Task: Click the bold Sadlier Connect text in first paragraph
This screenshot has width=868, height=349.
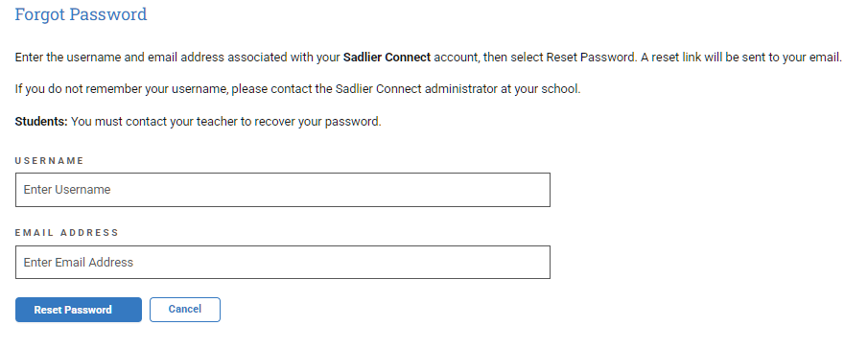Action: [x=387, y=58]
